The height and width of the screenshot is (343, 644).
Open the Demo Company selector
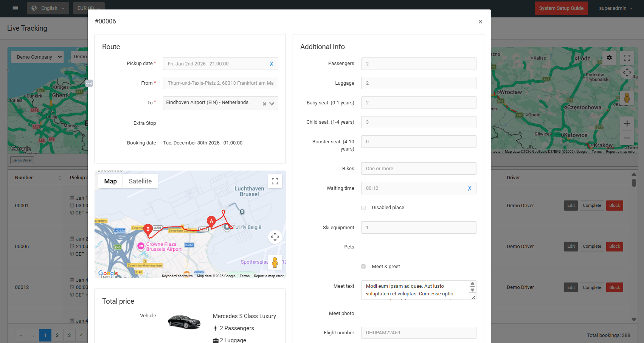37,57
